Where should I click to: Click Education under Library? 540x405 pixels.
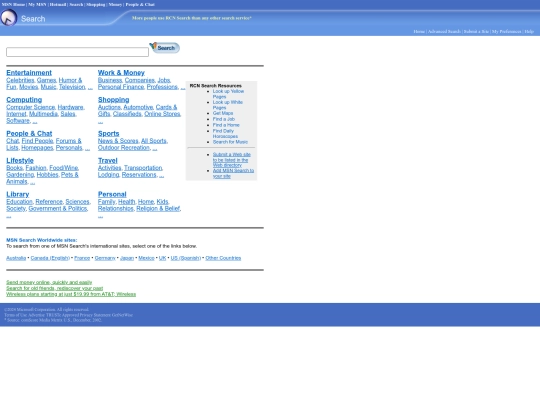[x=19, y=201]
